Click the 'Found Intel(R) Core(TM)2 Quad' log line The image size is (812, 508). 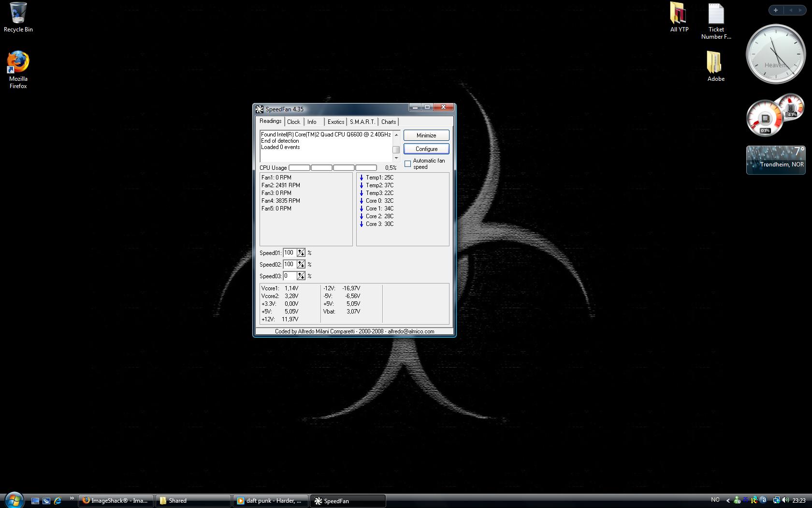coord(326,134)
